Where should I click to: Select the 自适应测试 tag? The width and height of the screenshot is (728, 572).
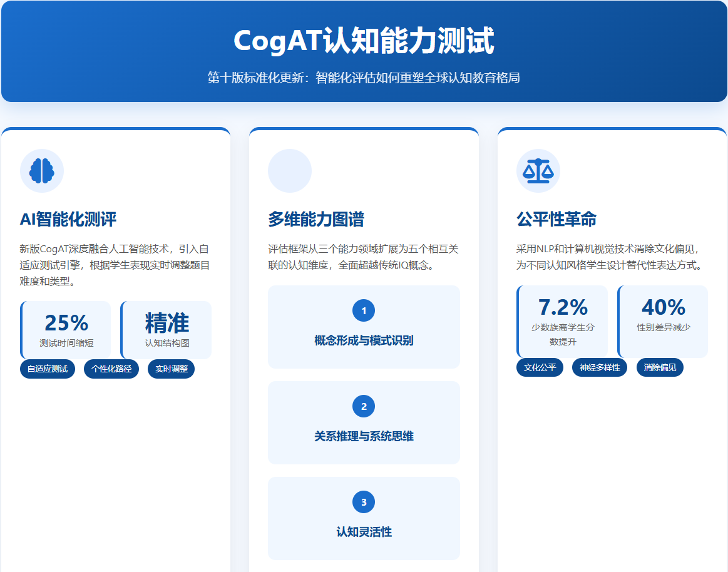(x=48, y=369)
